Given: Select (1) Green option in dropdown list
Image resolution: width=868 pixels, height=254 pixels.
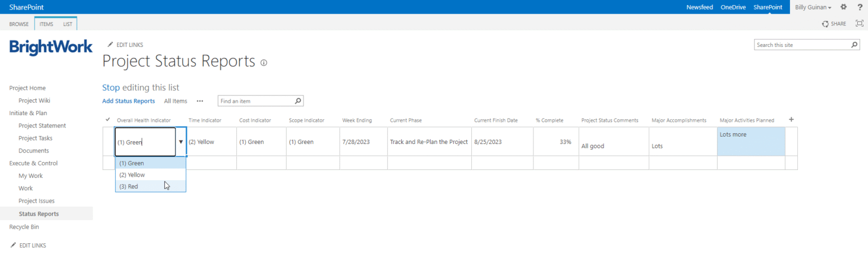Looking at the screenshot, I should click(150, 163).
